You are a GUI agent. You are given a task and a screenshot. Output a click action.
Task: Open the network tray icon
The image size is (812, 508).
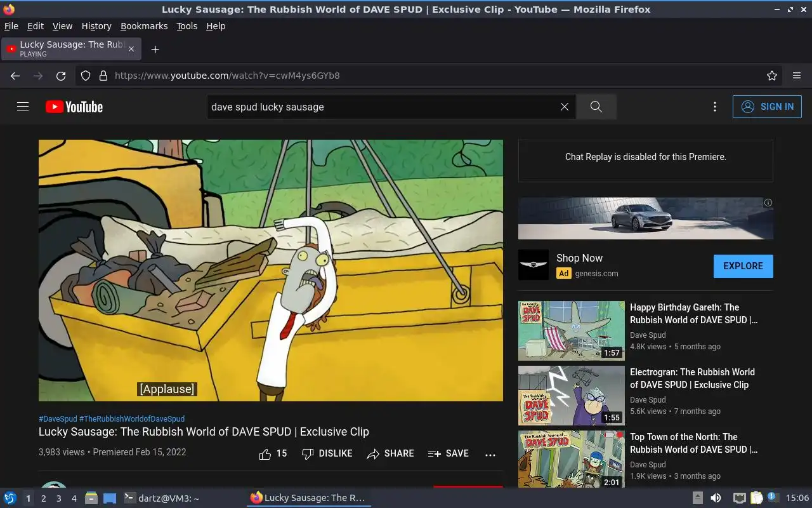(x=739, y=498)
